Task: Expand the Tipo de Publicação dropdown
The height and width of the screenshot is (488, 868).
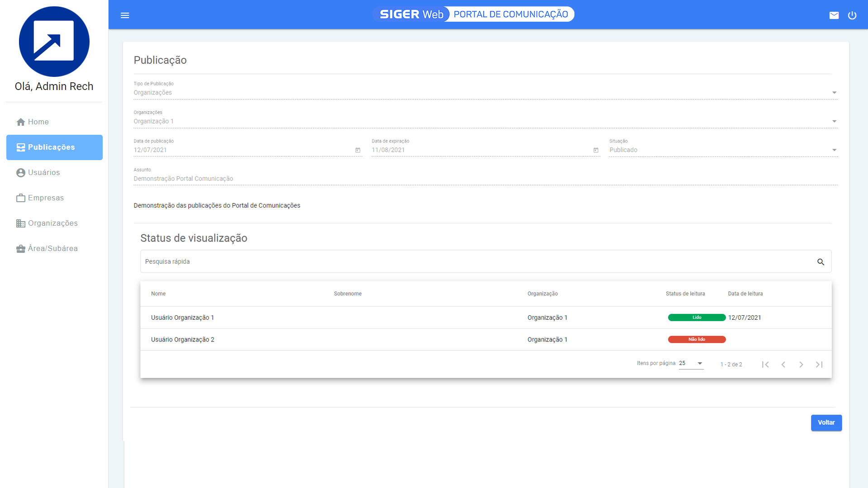Action: (x=834, y=93)
